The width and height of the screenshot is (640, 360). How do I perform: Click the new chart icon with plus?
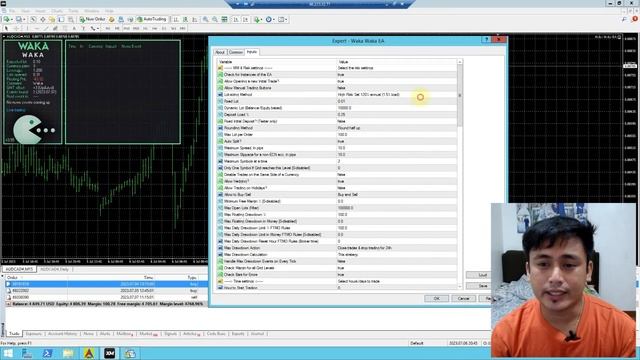(7, 19)
